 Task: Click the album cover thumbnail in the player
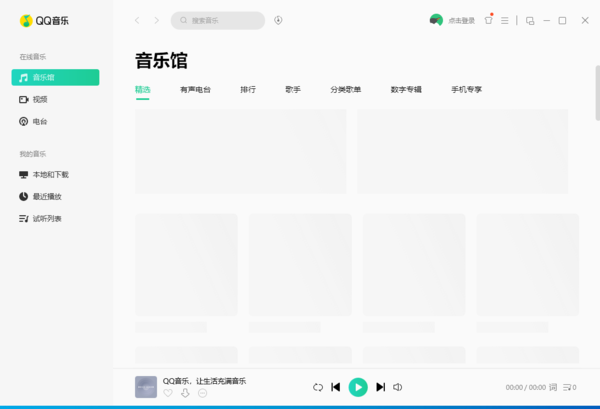pyautogui.click(x=146, y=387)
